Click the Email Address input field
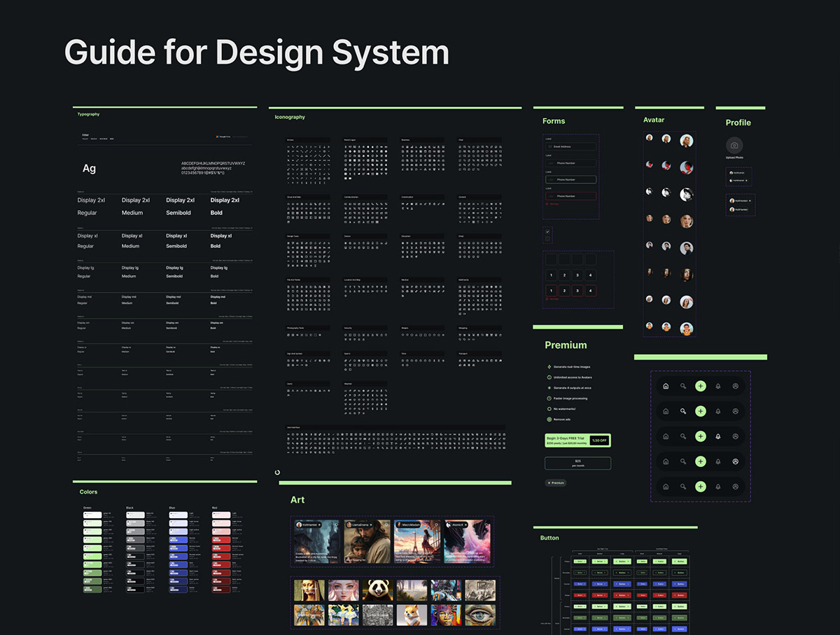Screen dimensions: 840x635 point(570,147)
